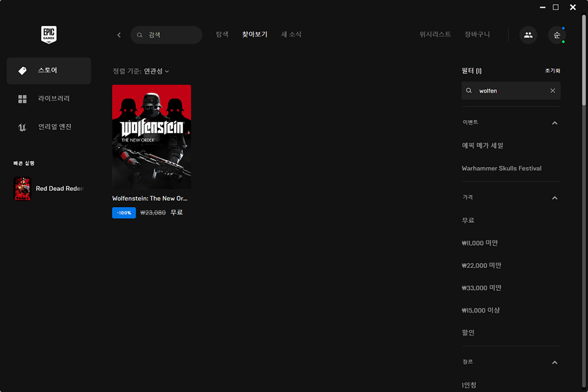The image size is (588, 392).
Task: Switch to the 탐색 tab
Action: pyautogui.click(x=222, y=35)
